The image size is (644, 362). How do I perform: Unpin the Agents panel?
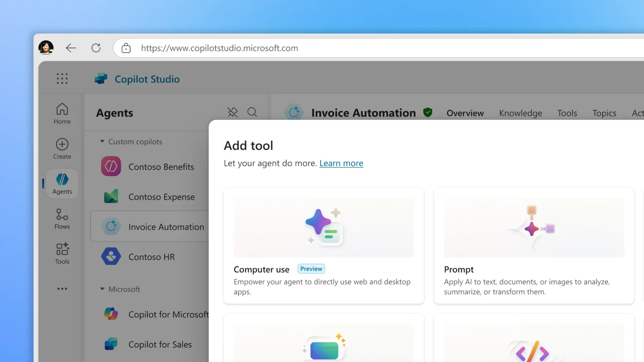pyautogui.click(x=232, y=112)
